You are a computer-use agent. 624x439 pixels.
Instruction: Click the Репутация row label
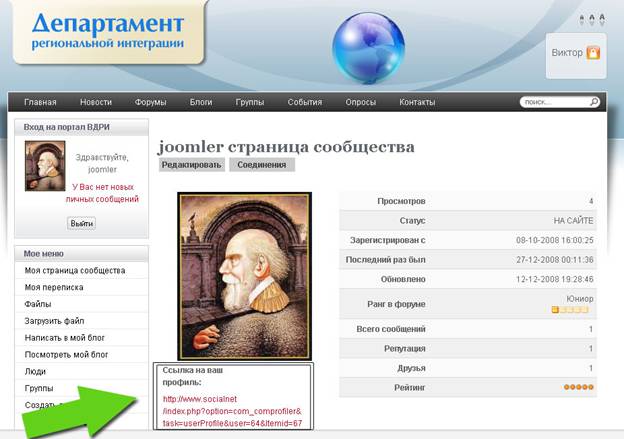405,349
